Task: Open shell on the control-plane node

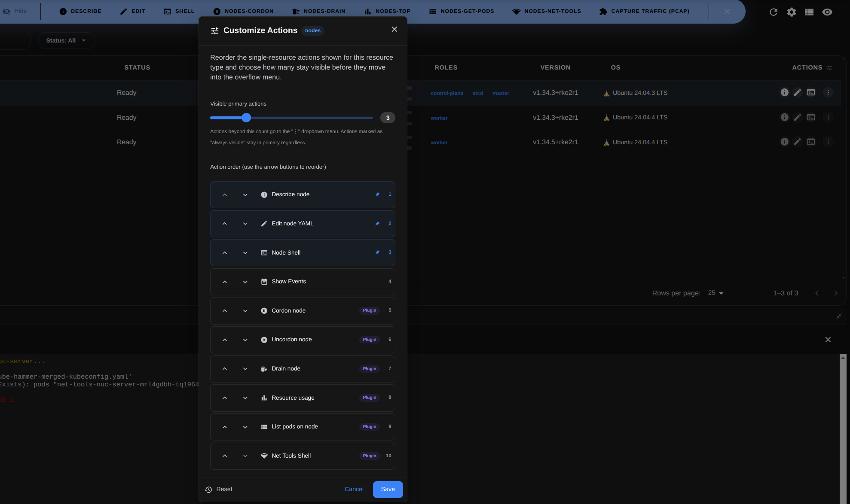Action: point(811,92)
